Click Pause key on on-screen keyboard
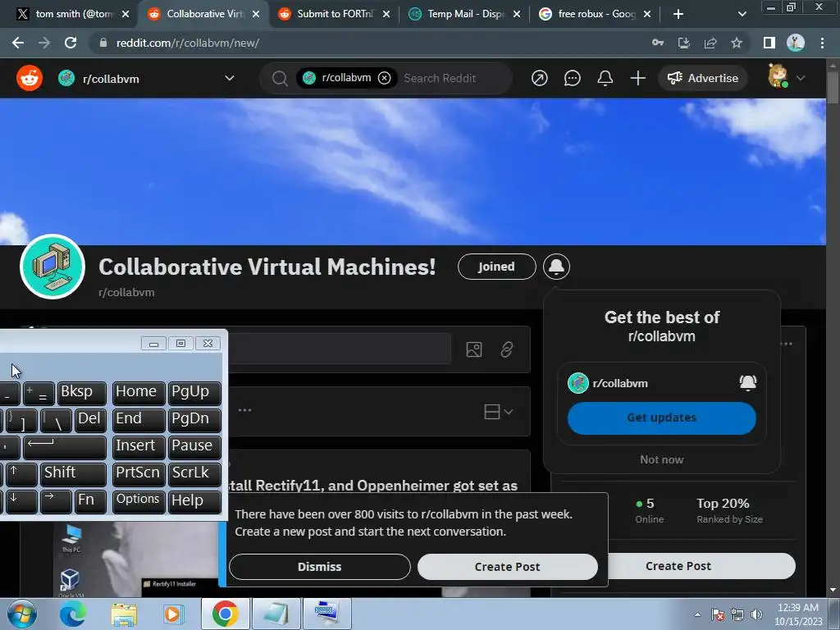Image resolution: width=840 pixels, height=630 pixels. tap(194, 447)
